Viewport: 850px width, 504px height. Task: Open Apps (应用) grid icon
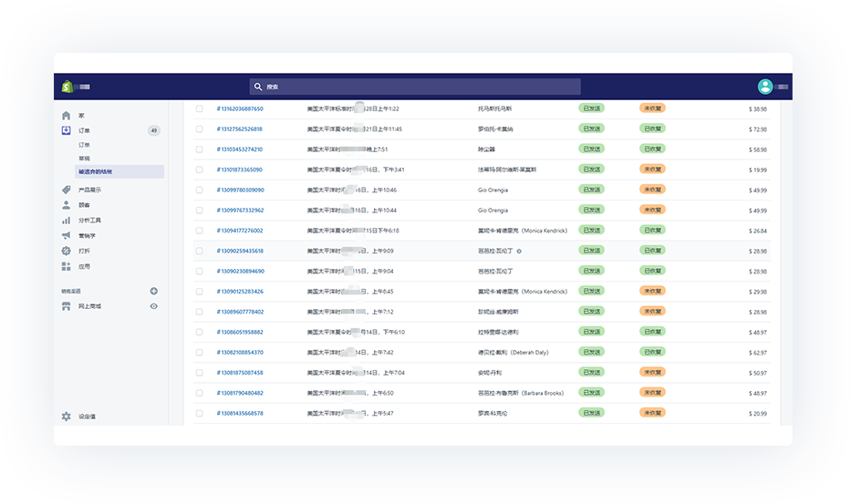pyautogui.click(x=66, y=266)
